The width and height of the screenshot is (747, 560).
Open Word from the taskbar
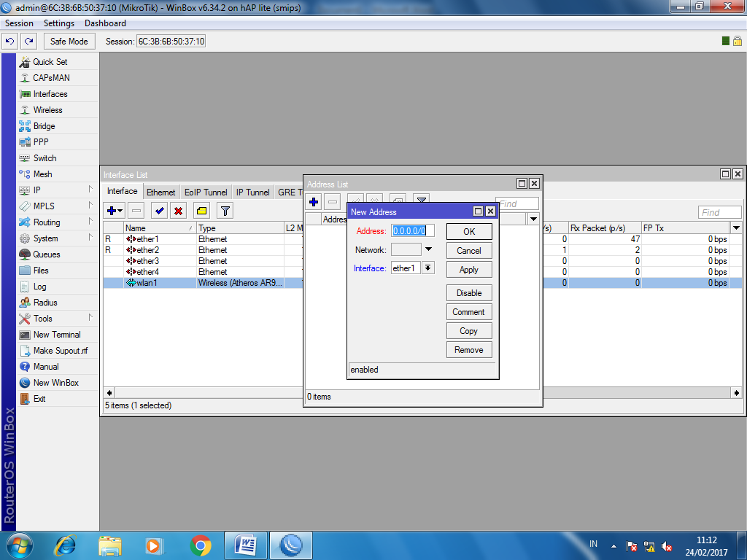[x=247, y=545]
